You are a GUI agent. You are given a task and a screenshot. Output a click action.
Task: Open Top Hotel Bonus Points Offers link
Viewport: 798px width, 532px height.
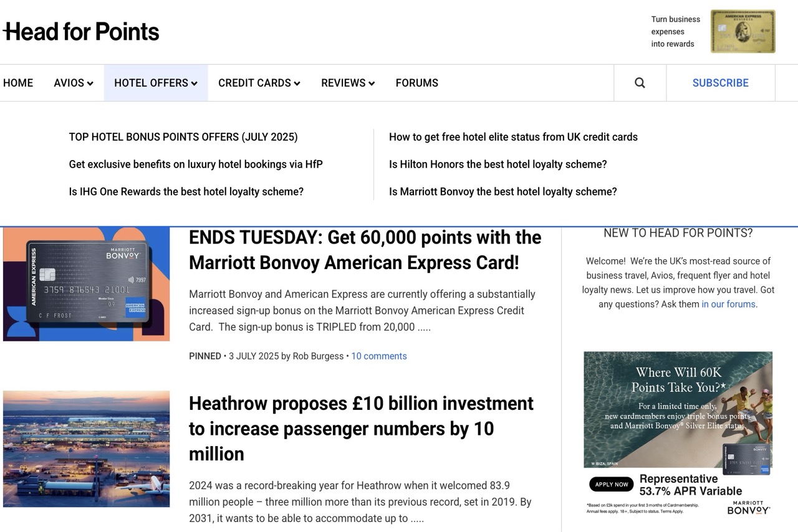tap(183, 137)
